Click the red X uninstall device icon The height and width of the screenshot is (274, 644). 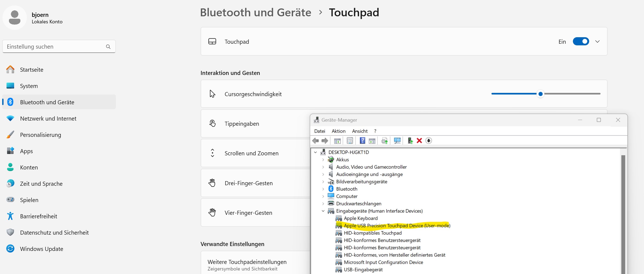(419, 141)
